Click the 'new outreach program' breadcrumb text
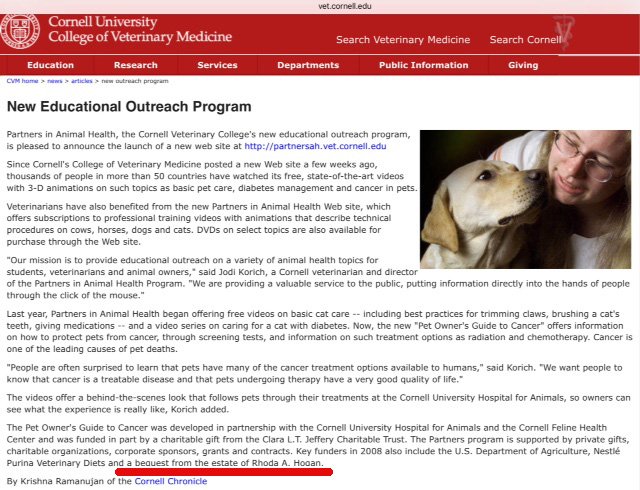Viewport: 640px width, 490px height. pyautogui.click(x=135, y=81)
